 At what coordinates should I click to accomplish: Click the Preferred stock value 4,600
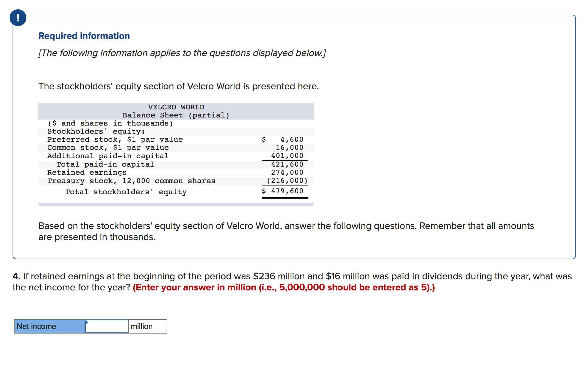tap(292, 139)
